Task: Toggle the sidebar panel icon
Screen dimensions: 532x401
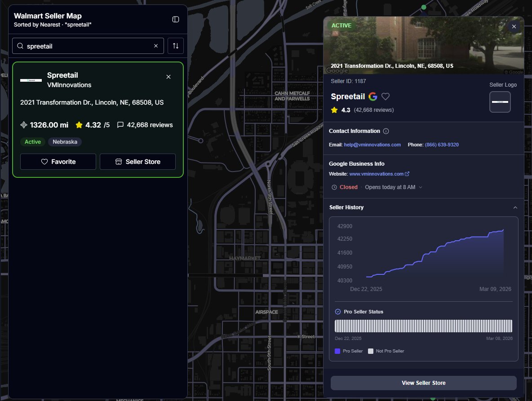Action: (x=175, y=19)
